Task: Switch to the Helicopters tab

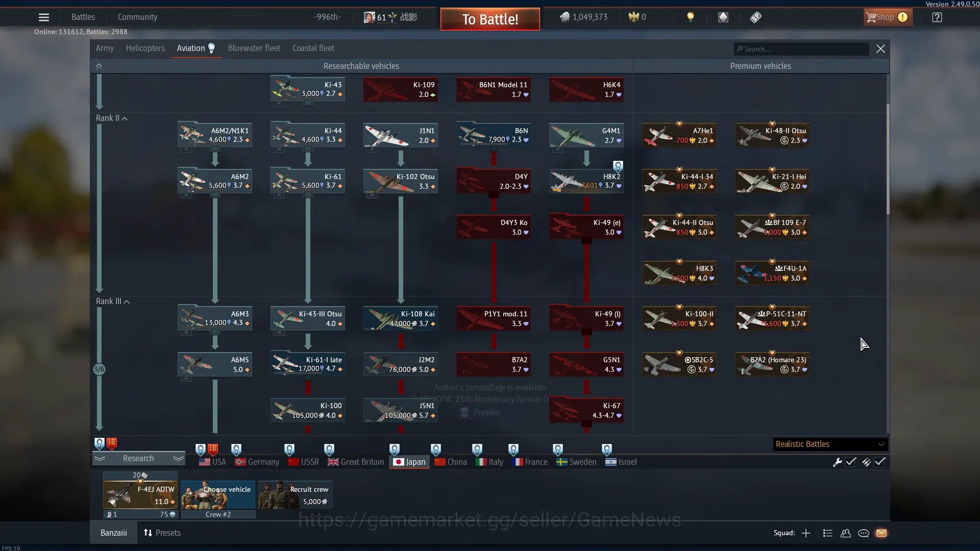Action: 145,48
